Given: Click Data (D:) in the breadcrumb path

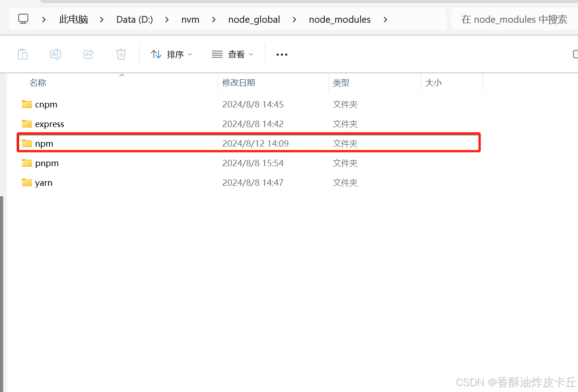Looking at the screenshot, I should click(134, 20).
